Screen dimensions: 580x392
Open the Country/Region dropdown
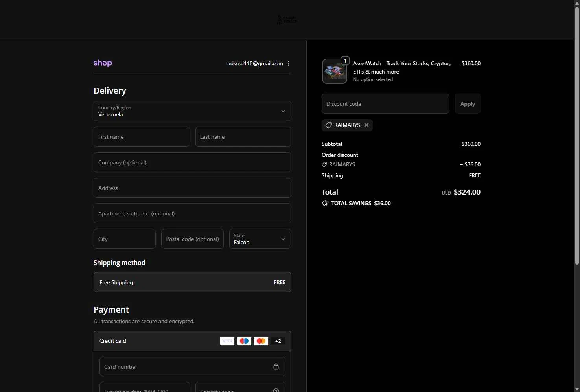point(192,111)
